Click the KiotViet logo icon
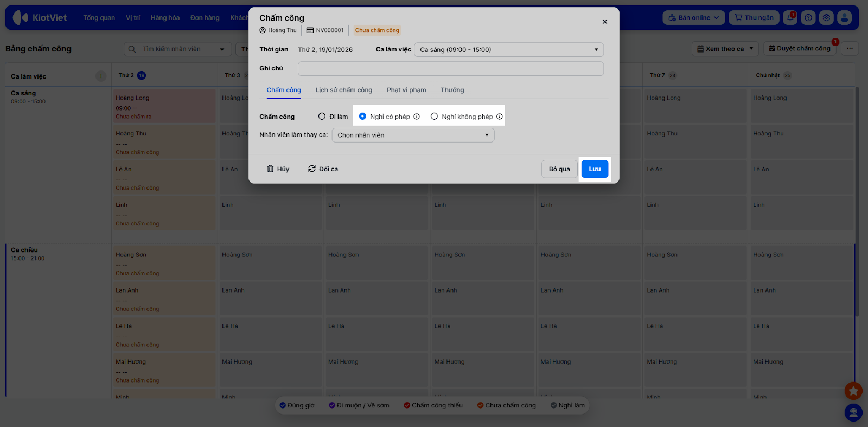The image size is (868, 427). [x=20, y=17]
